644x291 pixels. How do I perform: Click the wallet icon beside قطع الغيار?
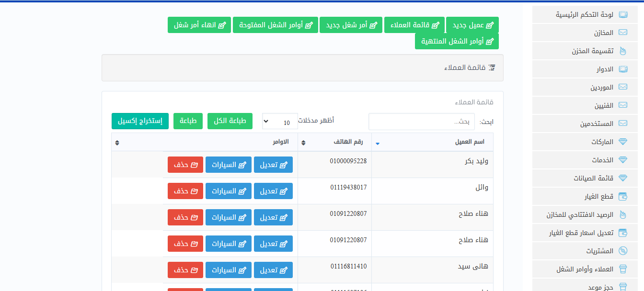click(623, 196)
